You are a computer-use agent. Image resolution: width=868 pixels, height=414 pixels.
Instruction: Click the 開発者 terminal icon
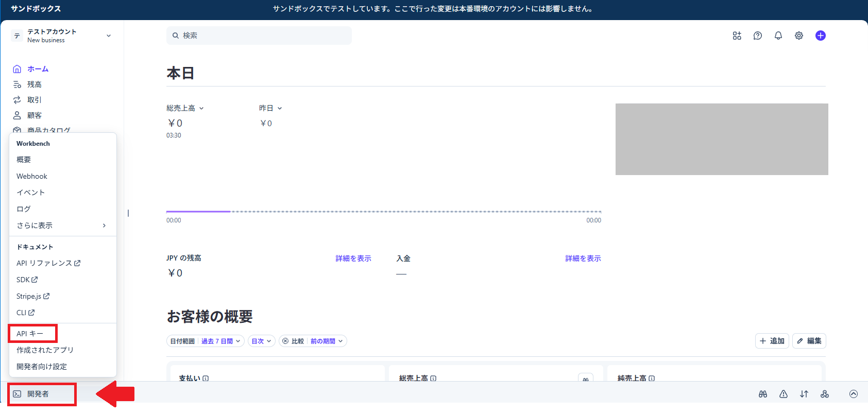(x=17, y=394)
